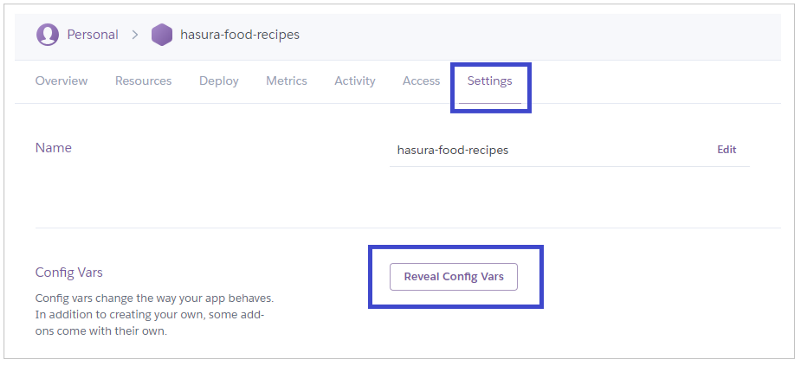The image size is (800, 365).
Task: Click the Personal account avatar icon
Action: [47, 35]
